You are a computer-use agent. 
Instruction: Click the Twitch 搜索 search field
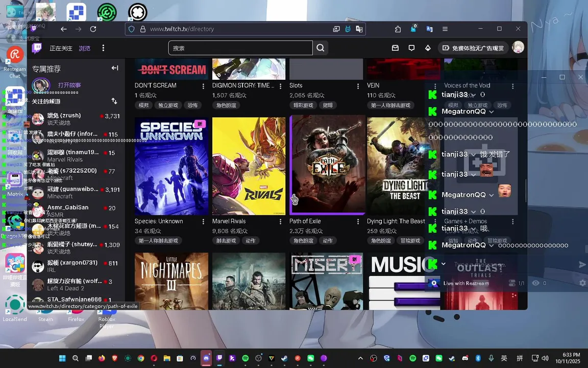pyautogui.click(x=240, y=48)
